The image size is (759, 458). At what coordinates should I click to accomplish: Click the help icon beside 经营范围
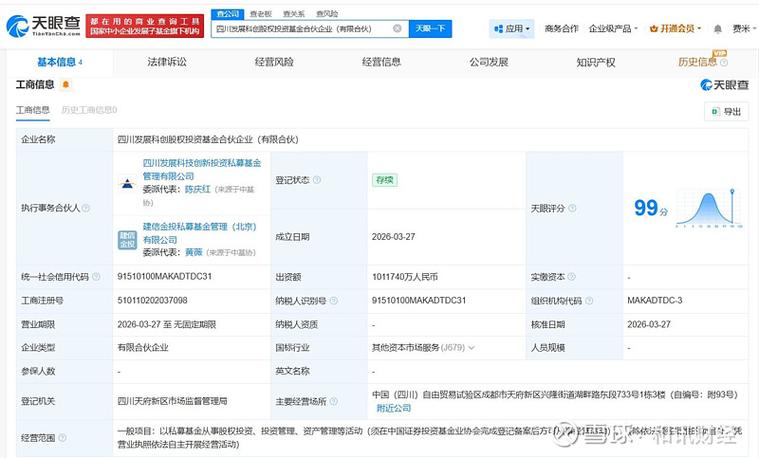point(62,438)
